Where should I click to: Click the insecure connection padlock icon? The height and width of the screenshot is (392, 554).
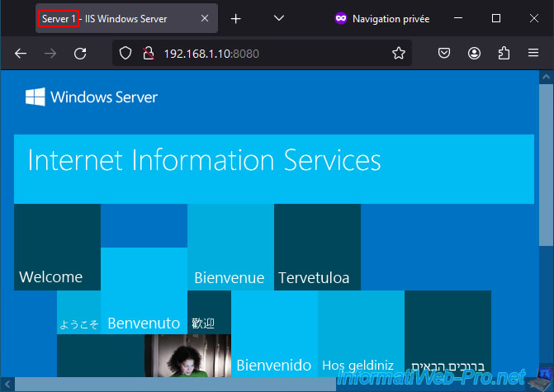[149, 54]
